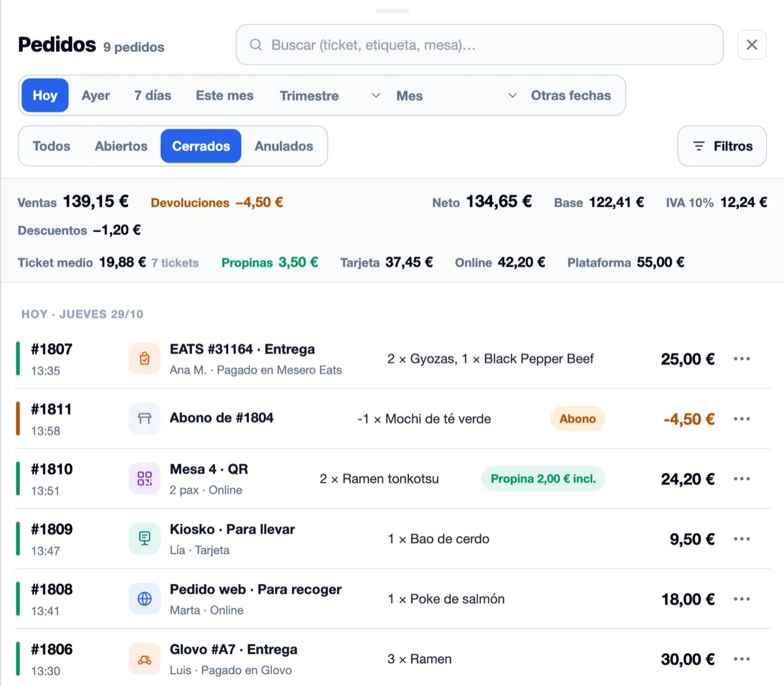
Task: Click the IVA 10% 12,24 € figure
Action: click(717, 203)
